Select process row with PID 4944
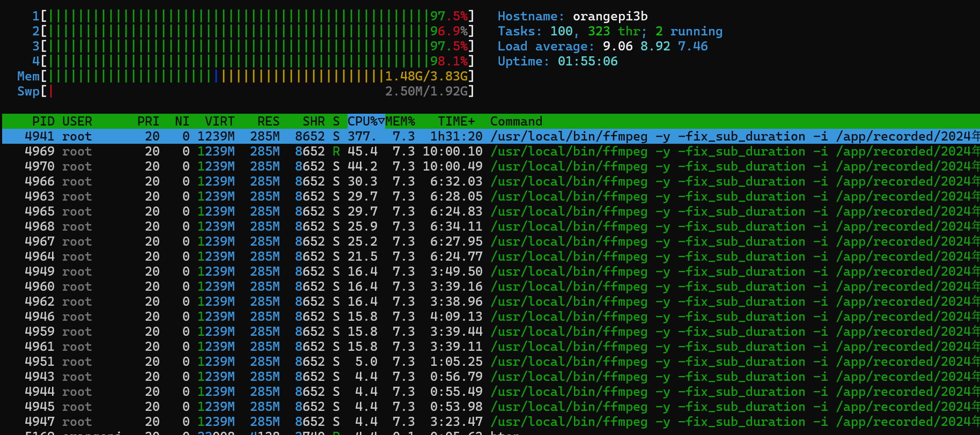Screen dimensions: 980x435 (x=491, y=392)
